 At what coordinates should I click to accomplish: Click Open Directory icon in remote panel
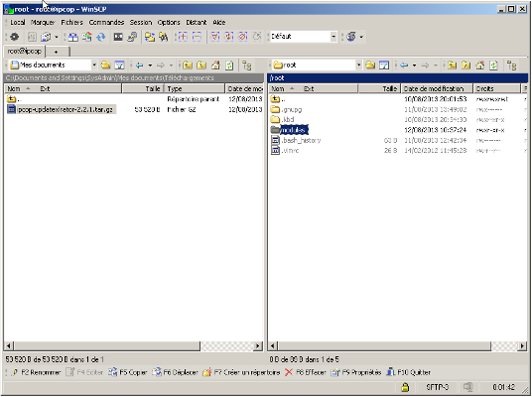pos(370,65)
